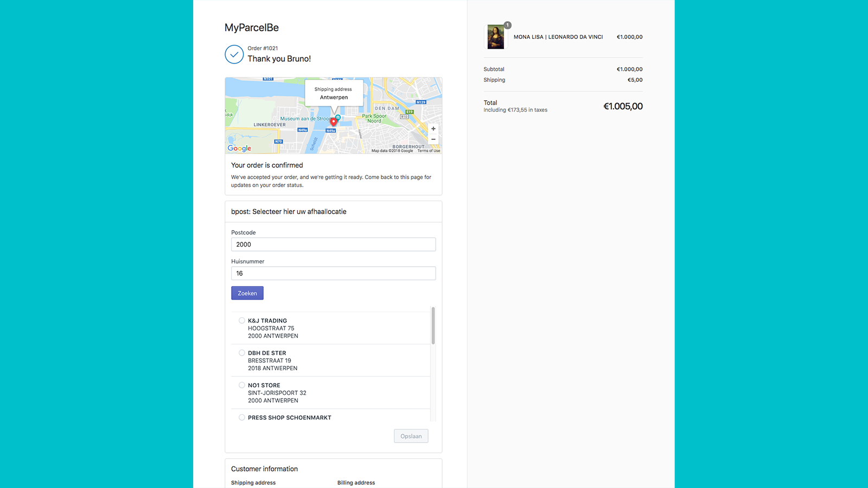Open the Terms of Use link
Image resolution: width=868 pixels, height=488 pixels.
pos(429,151)
